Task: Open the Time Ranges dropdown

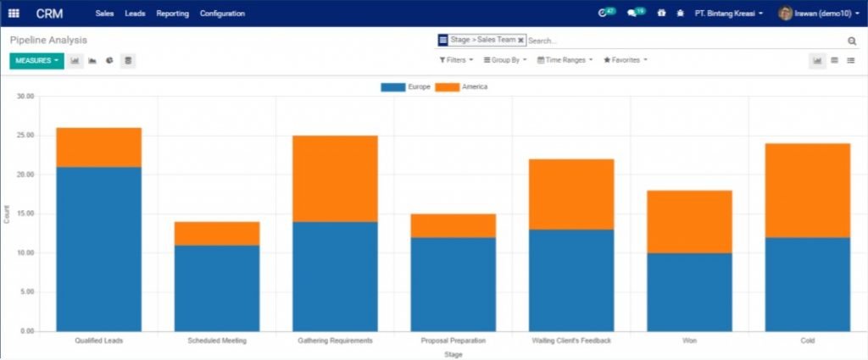Action: click(565, 60)
